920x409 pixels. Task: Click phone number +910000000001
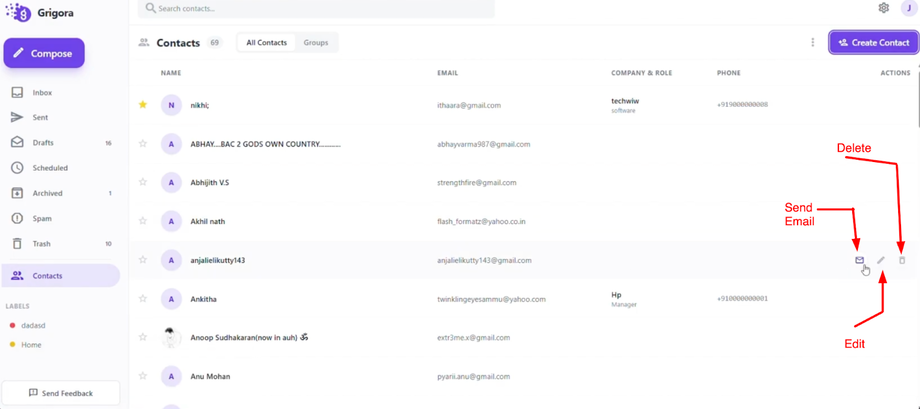coord(742,299)
